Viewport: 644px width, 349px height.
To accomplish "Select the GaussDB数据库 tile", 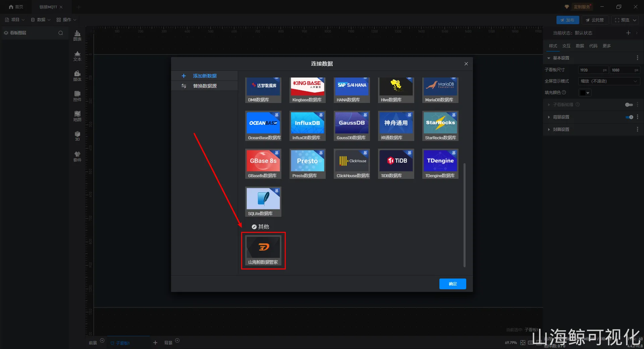I will (352, 126).
